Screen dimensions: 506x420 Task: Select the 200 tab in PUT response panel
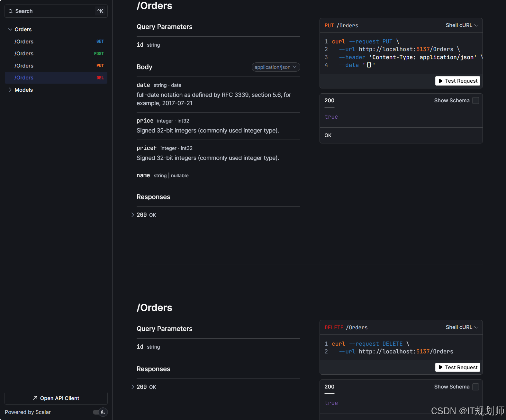[x=329, y=101]
